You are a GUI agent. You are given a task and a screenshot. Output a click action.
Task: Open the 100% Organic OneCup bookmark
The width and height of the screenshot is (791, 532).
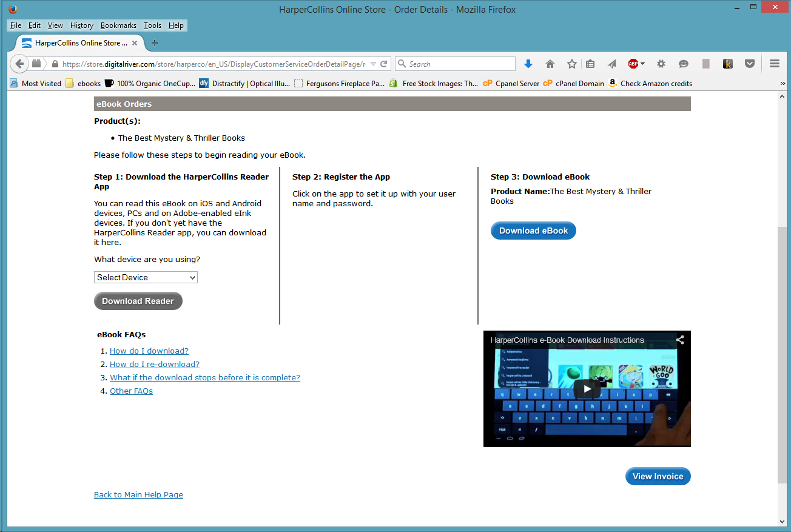coord(150,84)
